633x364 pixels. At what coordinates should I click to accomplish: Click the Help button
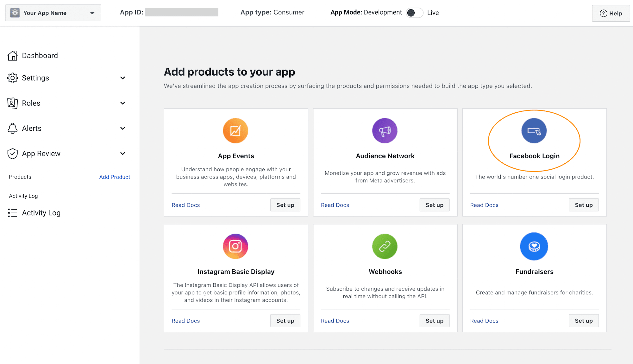611,13
